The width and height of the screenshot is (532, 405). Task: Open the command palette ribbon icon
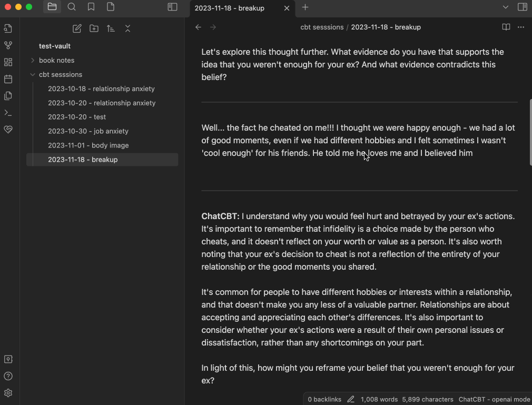click(x=8, y=113)
